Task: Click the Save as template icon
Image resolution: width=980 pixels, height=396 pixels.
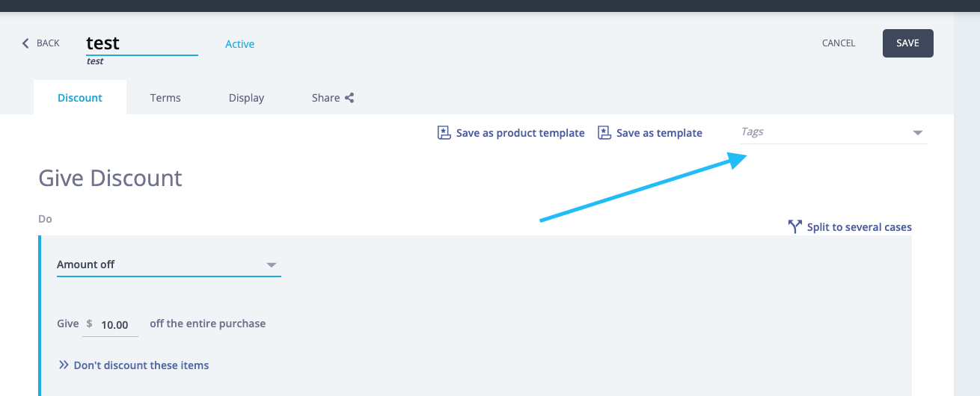Action: 604,133
